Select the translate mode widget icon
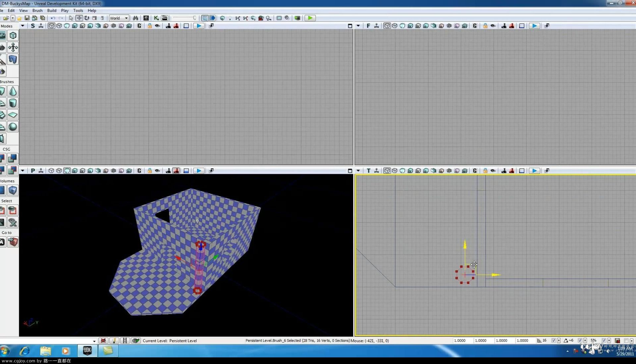This screenshot has height=364, width=636. [79, 18]
